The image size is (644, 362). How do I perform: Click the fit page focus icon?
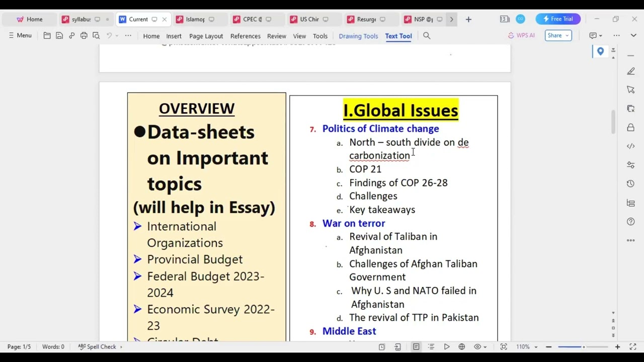tap(504, 346)
